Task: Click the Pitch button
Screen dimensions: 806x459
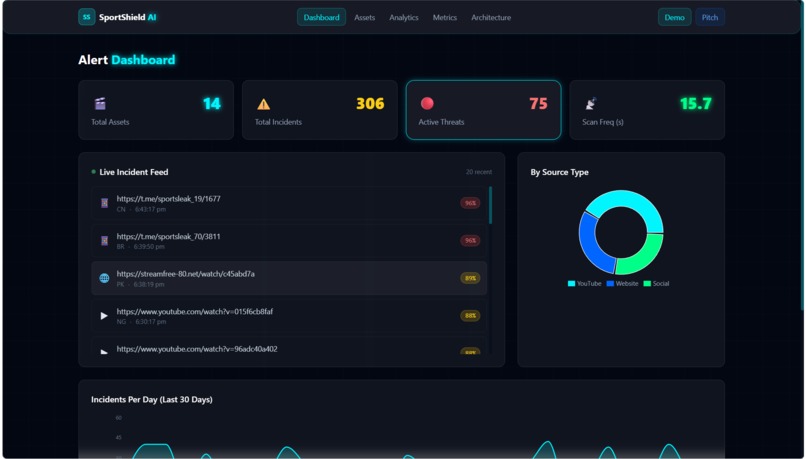Action: [x=710, y=17]
